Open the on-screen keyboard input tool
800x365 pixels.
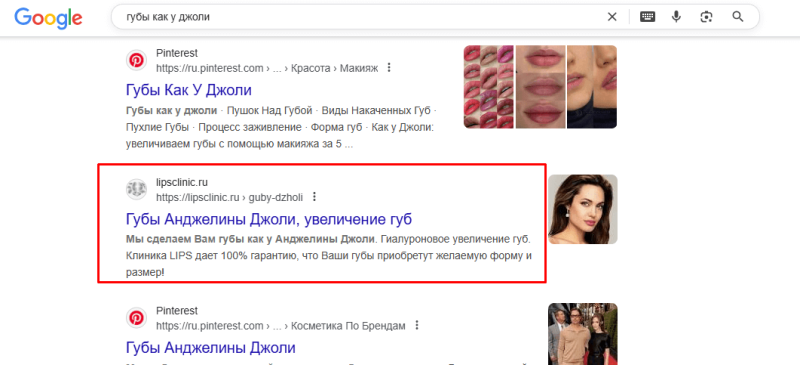647,17
